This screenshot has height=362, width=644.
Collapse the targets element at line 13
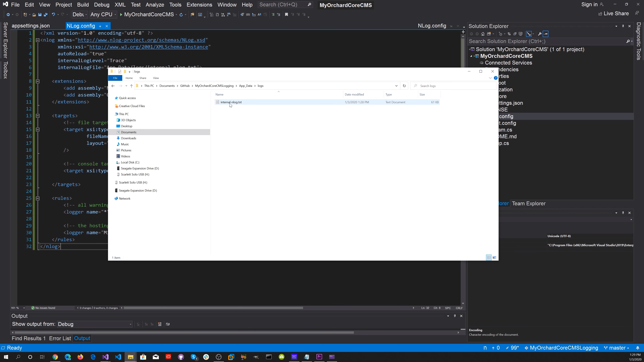point(38,116)
